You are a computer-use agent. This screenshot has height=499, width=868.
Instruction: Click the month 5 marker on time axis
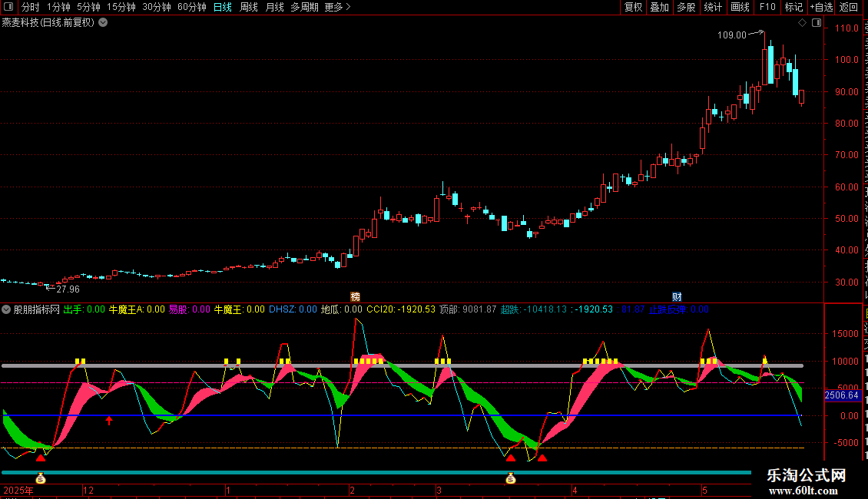704,490
